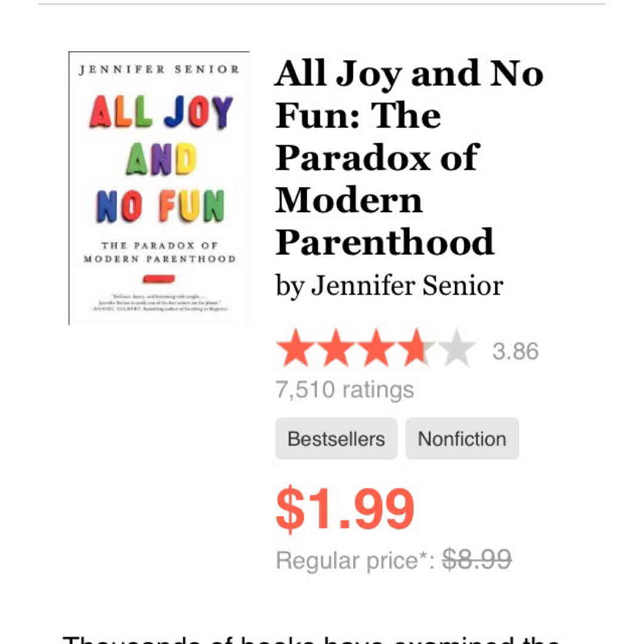The width and height of the screenshot is (644, 644).
Task: Click the third orange rating star
Action: (376, 350)
